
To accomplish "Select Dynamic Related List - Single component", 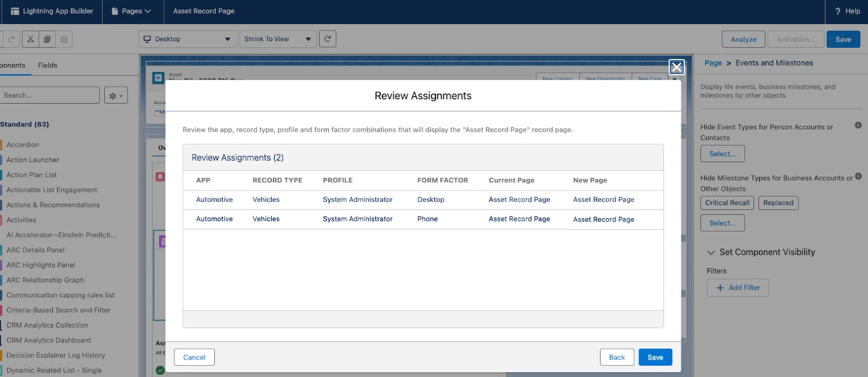I will point(54,370).
